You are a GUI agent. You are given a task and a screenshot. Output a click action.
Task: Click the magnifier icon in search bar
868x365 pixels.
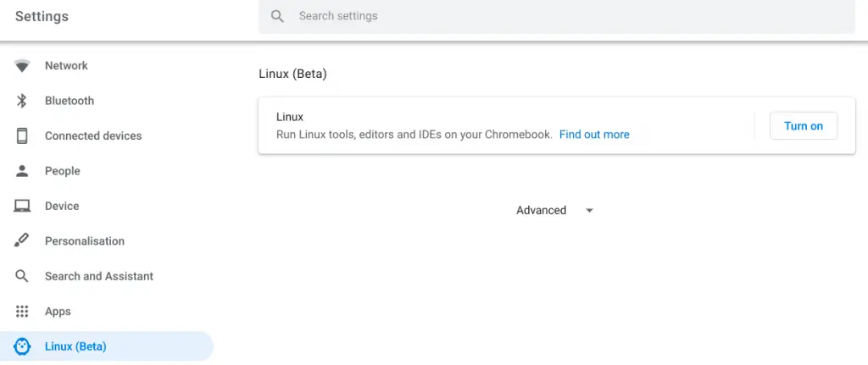pos(277,16)
